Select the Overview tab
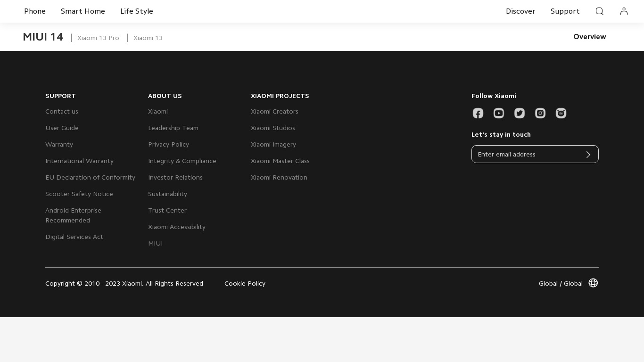644x362 pixels. 590,37
